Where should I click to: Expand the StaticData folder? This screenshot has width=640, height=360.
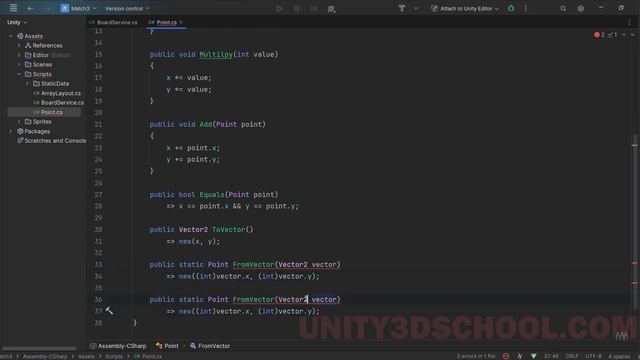27,84
